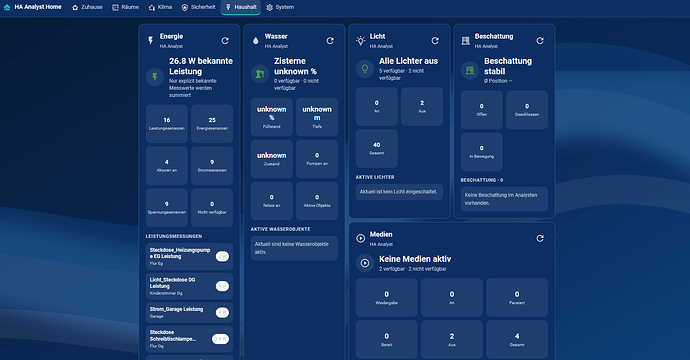The image size is (690, 360).
Task: Click the AKTIVE LICHTER section label
Action: 375,177
